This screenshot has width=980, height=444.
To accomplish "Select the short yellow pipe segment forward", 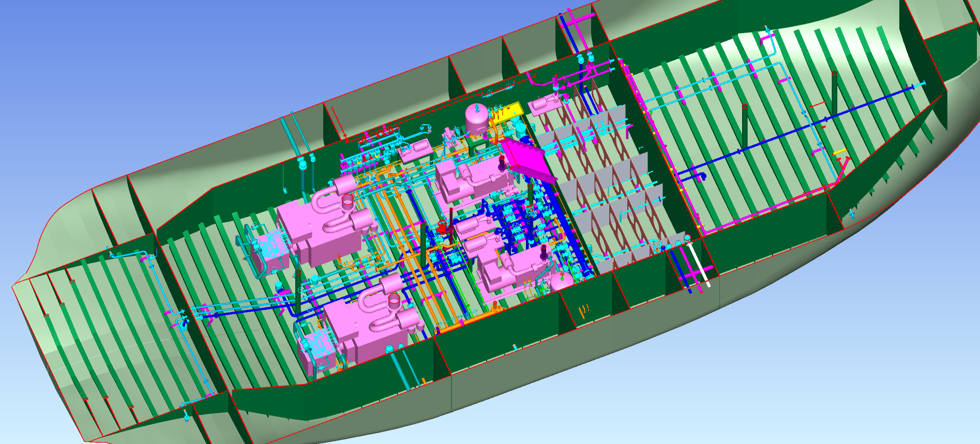I will pyautogui.click(x=839, y=152).
